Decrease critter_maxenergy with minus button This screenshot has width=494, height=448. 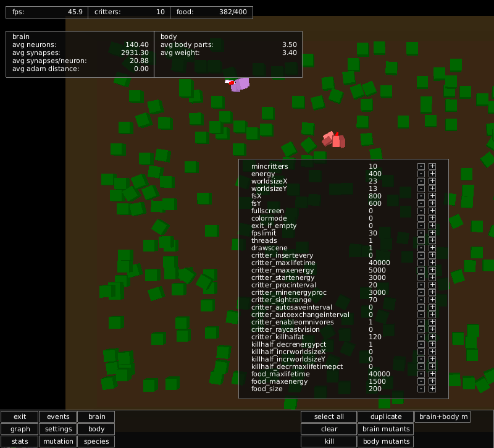click(421, 270)
